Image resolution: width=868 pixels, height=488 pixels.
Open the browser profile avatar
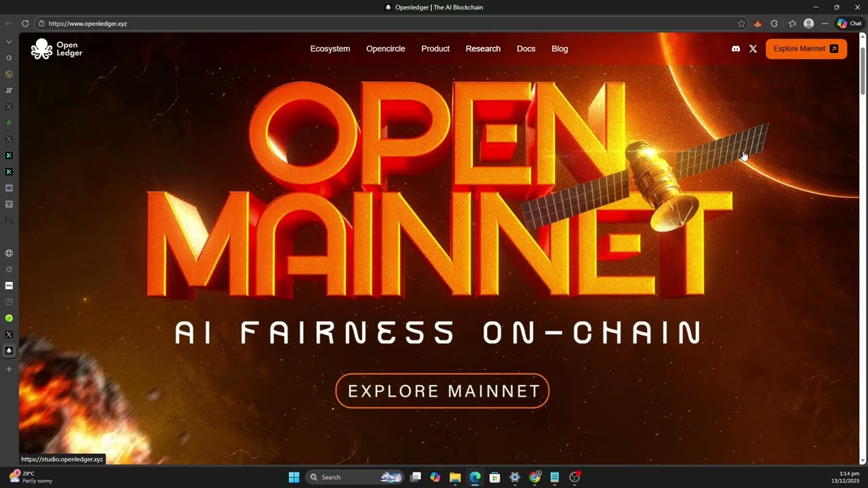(808, 24)
